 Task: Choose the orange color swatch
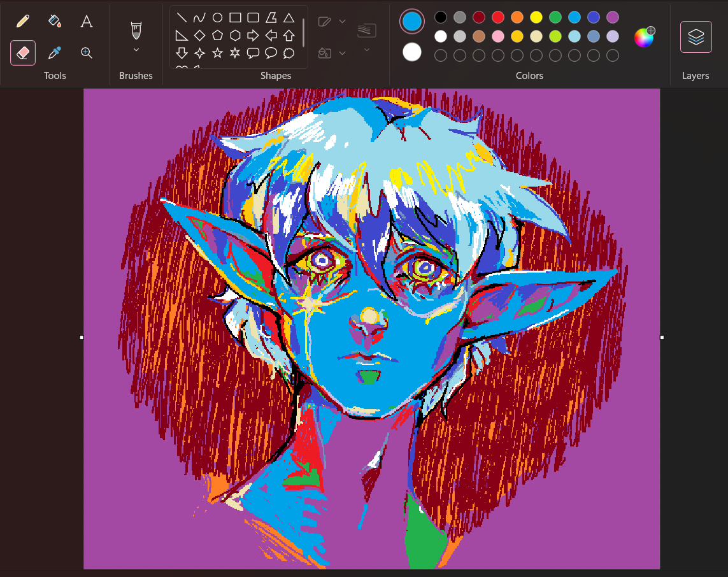tap(517, 17)
